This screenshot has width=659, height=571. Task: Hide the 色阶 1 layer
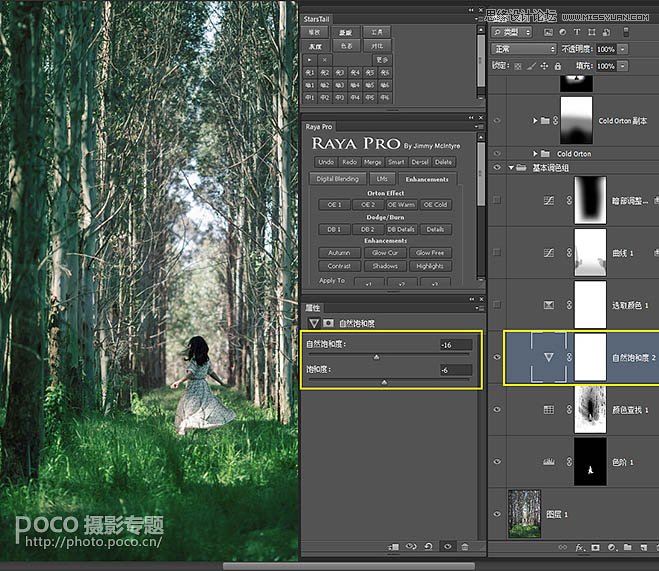point(497,462)
